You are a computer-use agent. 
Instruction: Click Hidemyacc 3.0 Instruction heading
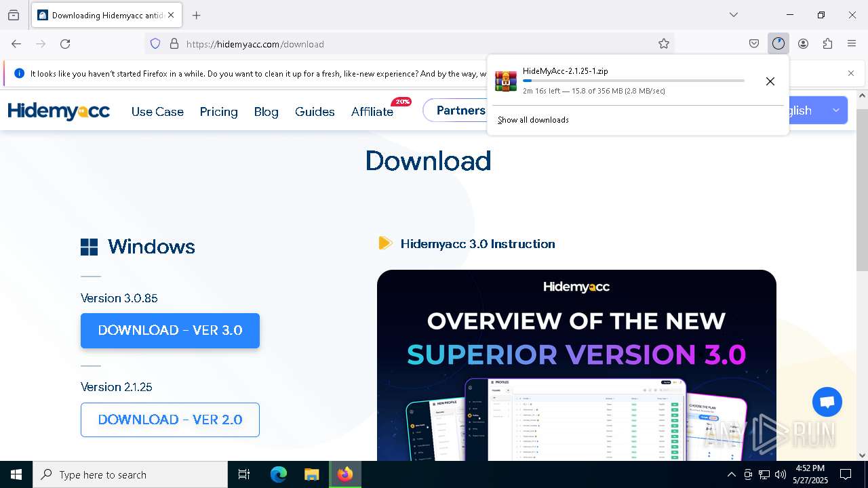coord(477,244)
